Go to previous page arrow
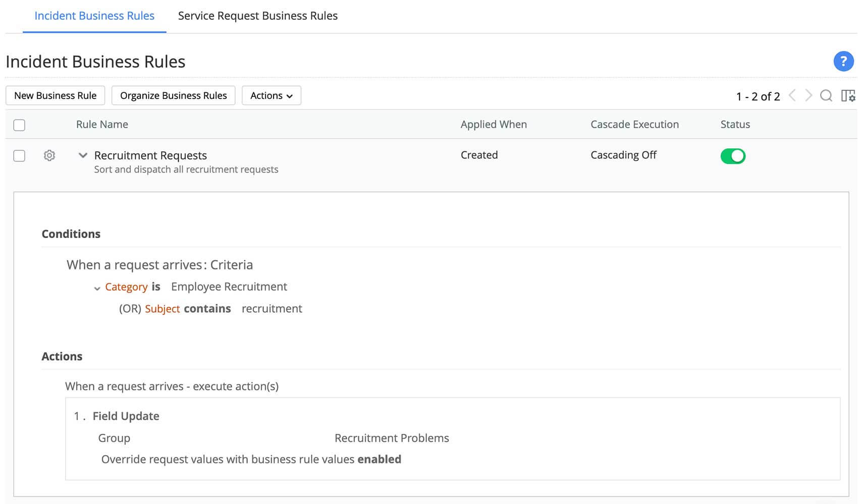 (792, 95)
